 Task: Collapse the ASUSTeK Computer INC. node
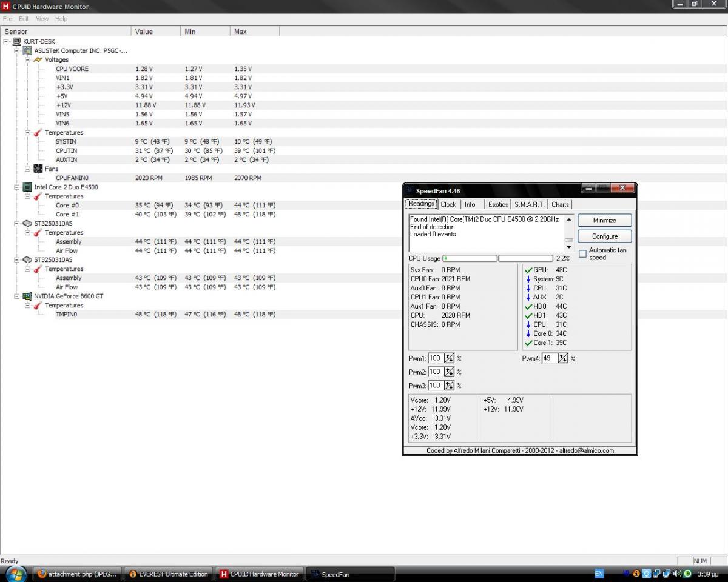coord(17,50)
